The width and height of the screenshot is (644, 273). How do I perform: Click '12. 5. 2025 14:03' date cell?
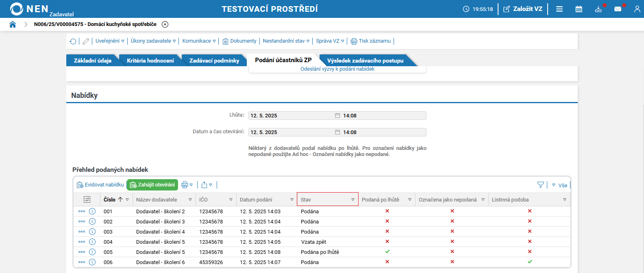(260, 211)
